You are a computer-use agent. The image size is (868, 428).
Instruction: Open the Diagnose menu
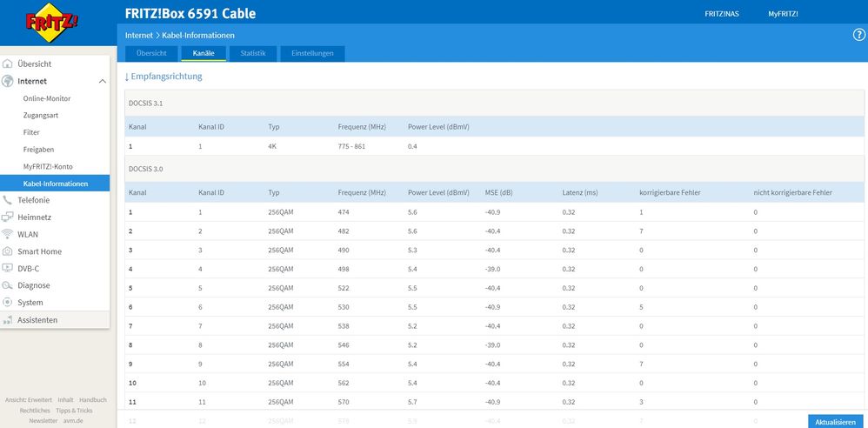point(33,285)
